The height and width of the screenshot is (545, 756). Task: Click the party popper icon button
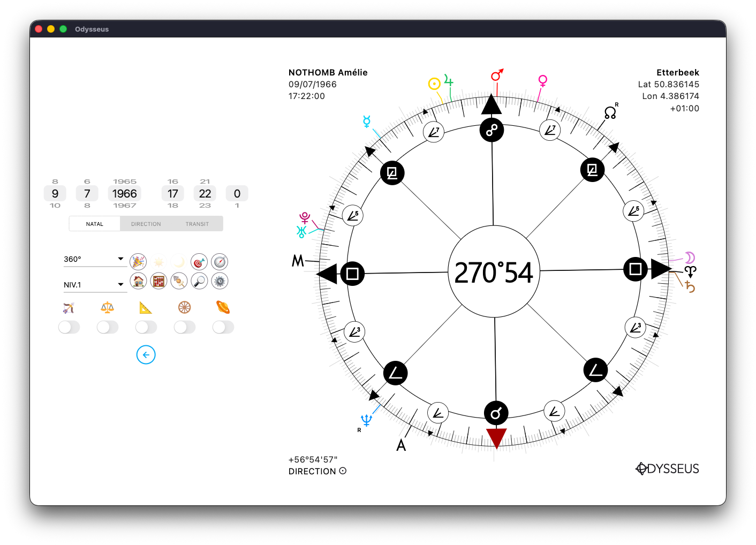click(x=138, y=262)
